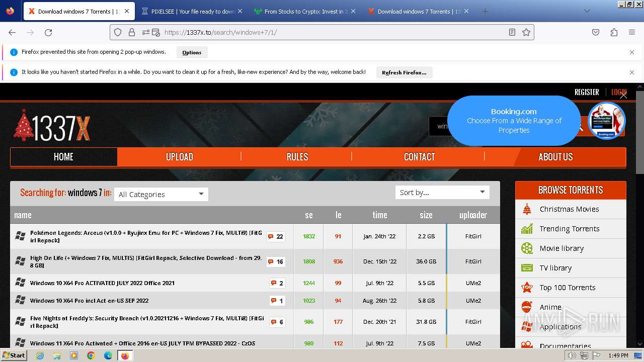Open comments bubble showing 16 for High On Life
This screenshot has height=362, width=644.
point(276,261)
